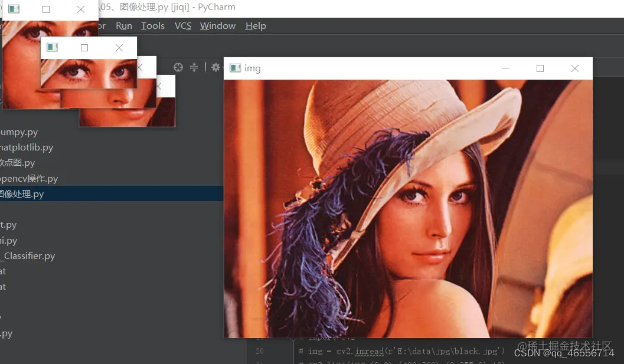Click the PyCharm title bar text 图像处理.py [jiqi]
624x364 pixels.
tap(155, 7)
